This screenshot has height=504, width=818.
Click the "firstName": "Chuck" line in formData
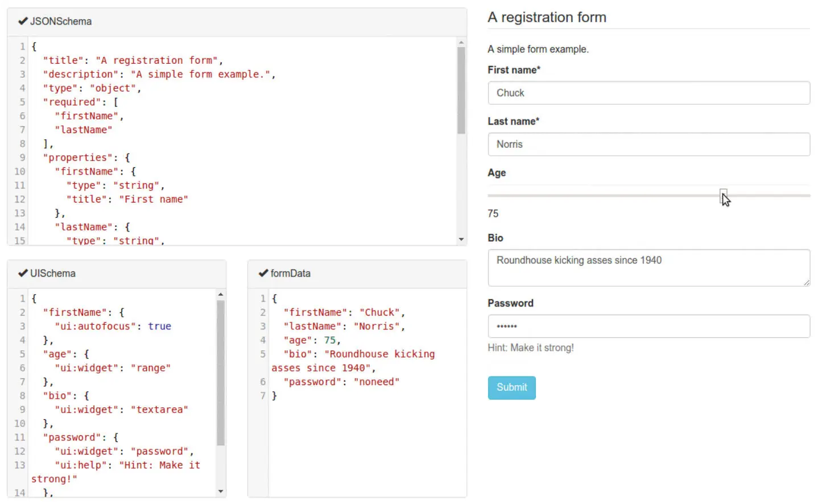[344, 312]
